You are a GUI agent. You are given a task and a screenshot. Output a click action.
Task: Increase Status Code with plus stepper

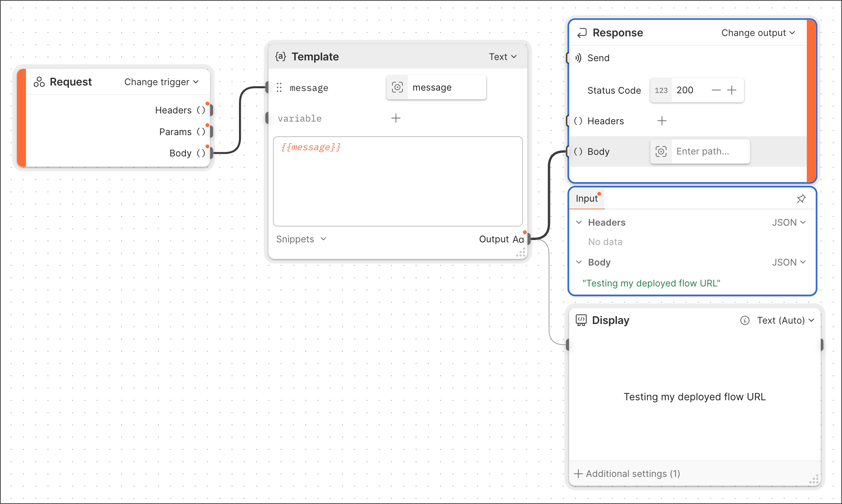click(732, 90)
